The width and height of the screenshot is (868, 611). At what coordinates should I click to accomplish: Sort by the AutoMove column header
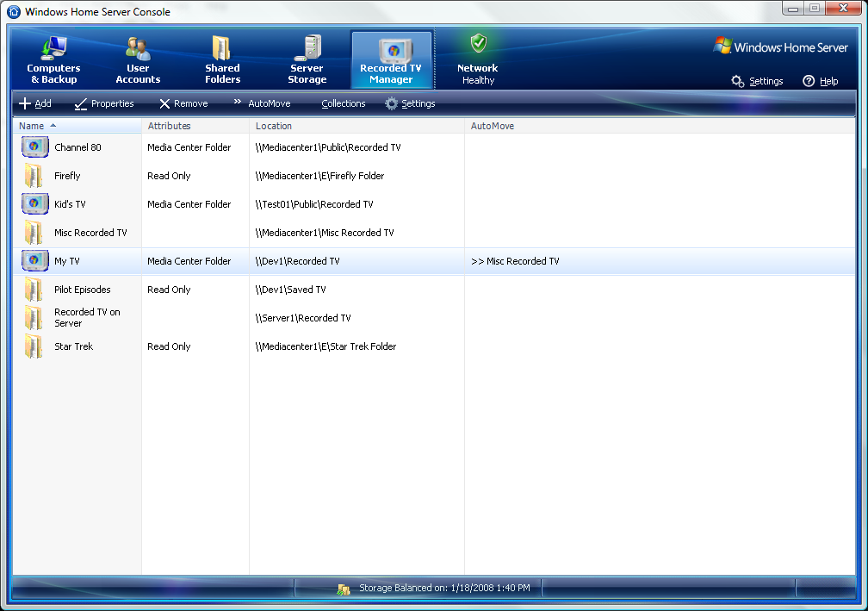pos(660,127)
